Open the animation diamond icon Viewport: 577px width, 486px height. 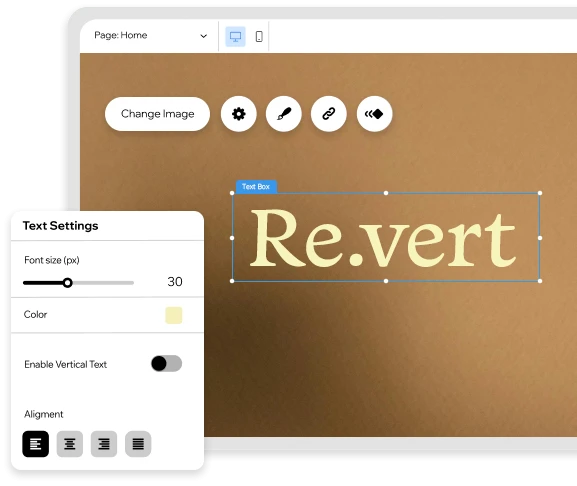pyautogui.click(x=374, y=114)
